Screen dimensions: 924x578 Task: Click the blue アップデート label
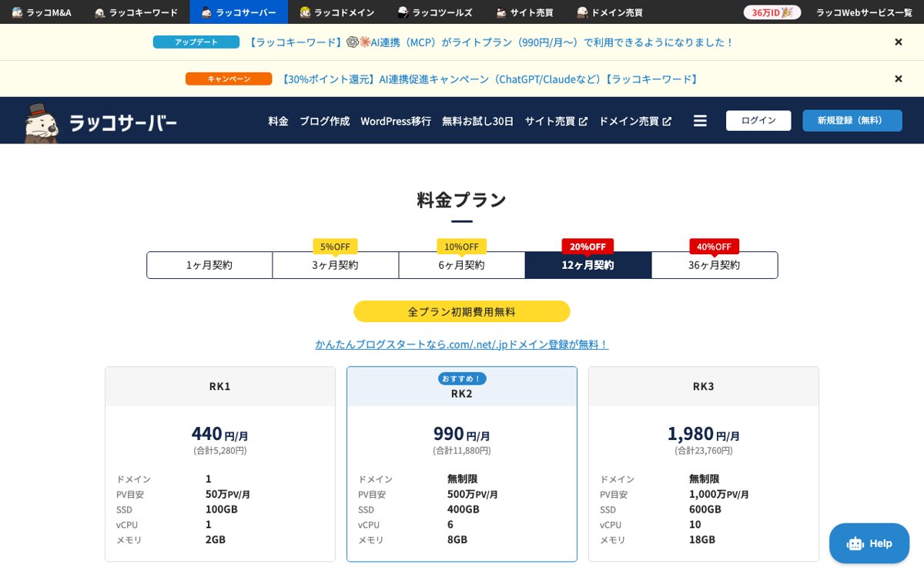196,42
